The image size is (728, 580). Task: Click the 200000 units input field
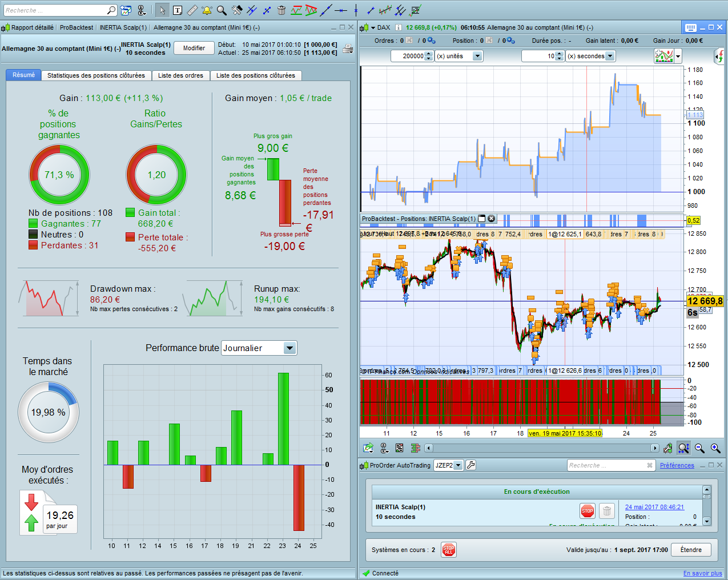click(x=408, y=56)
